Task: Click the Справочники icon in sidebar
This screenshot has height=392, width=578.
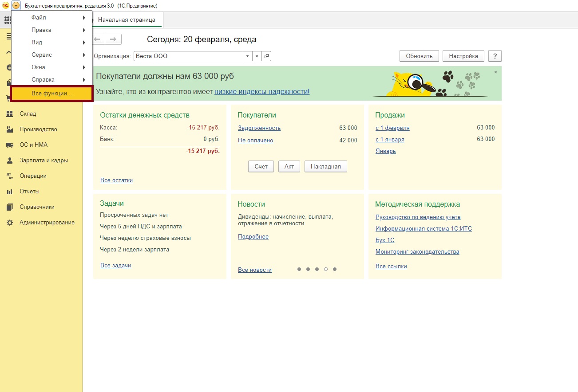Action: pos(9,207)
